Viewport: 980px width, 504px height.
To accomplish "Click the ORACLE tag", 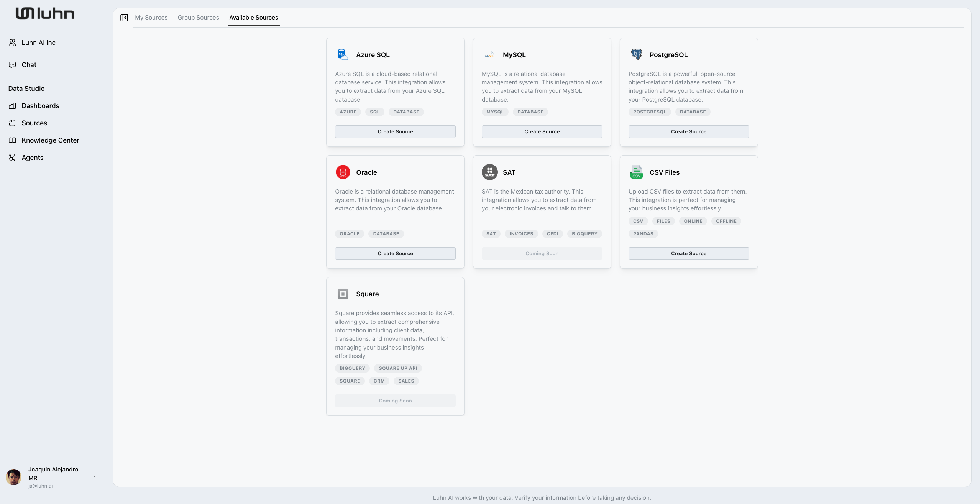I will 350,234.
